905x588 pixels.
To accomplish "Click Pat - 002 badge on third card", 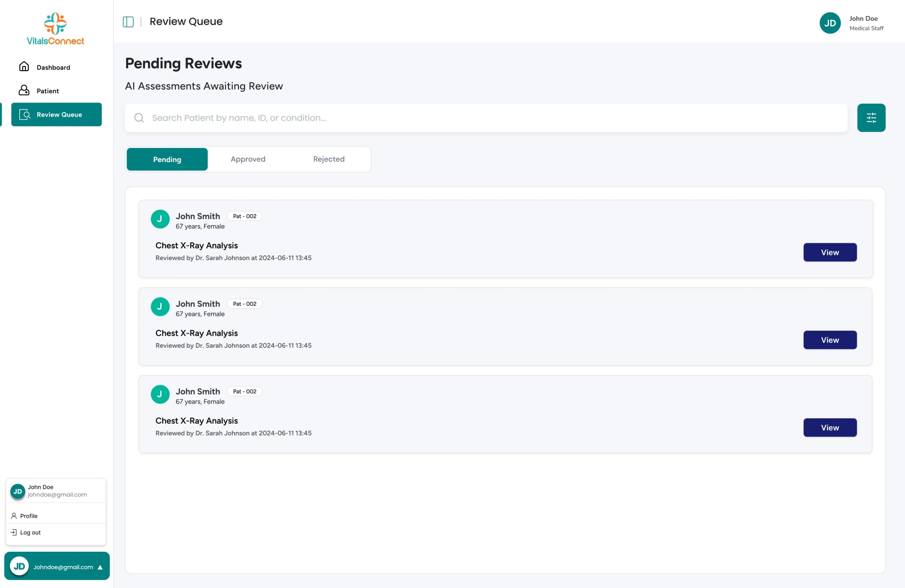I will pos(244,391).
